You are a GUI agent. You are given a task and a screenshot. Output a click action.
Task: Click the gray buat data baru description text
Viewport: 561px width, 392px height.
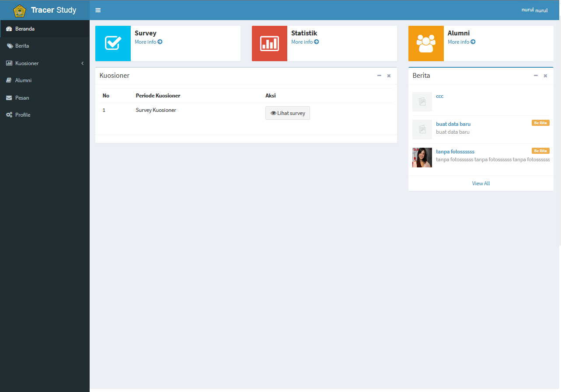pyautogui.click(x=453, y=132)
